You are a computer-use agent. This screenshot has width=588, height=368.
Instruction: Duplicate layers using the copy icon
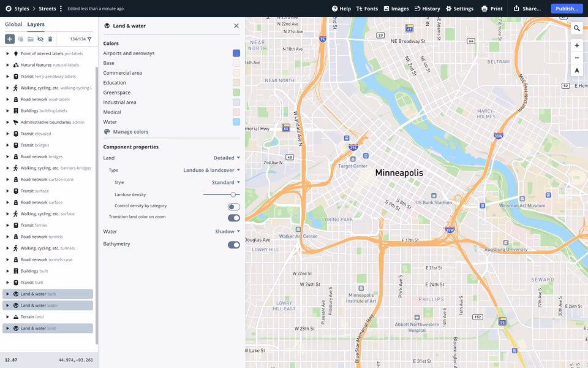[x=21, y=39]
